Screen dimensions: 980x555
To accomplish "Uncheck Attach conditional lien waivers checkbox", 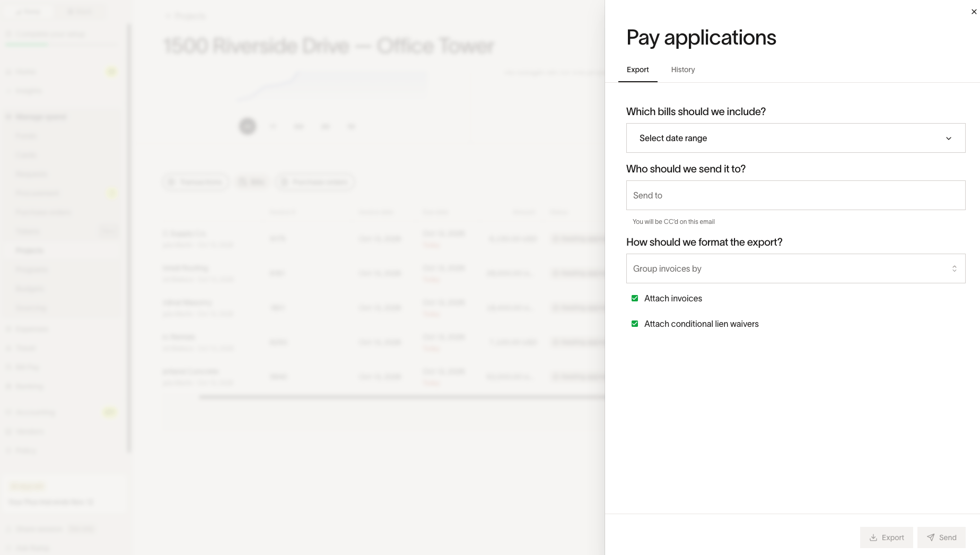I will (635, 324).
